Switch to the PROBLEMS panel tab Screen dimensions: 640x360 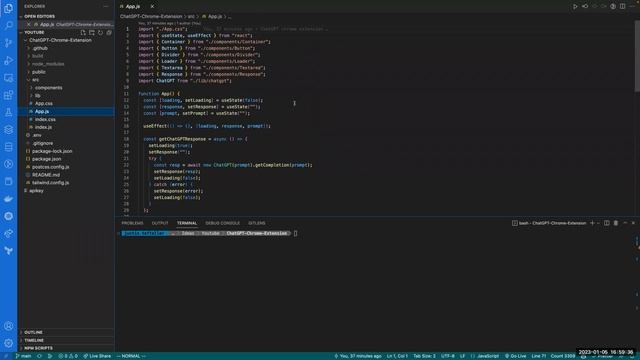(132, 223)
